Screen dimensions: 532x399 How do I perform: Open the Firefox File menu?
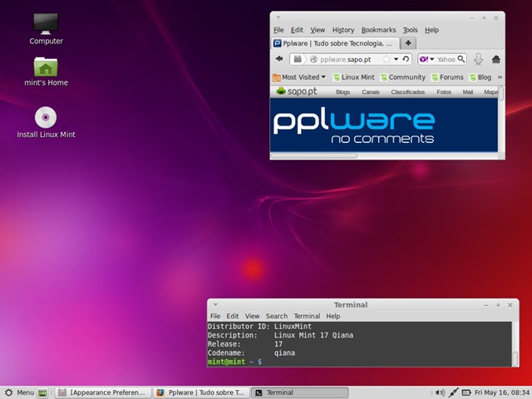click(278, 30)
